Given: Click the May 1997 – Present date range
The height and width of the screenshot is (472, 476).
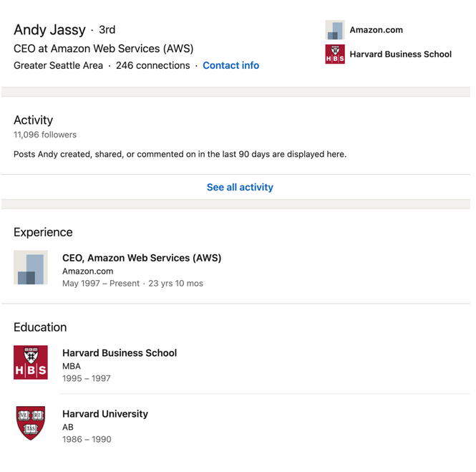Looking at the screenshot, I should click(101, 283).
